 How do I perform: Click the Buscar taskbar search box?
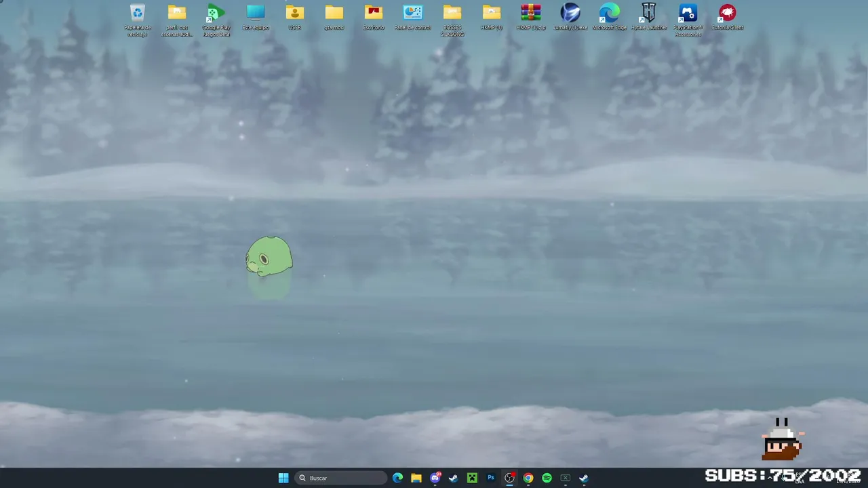[341, 478]
